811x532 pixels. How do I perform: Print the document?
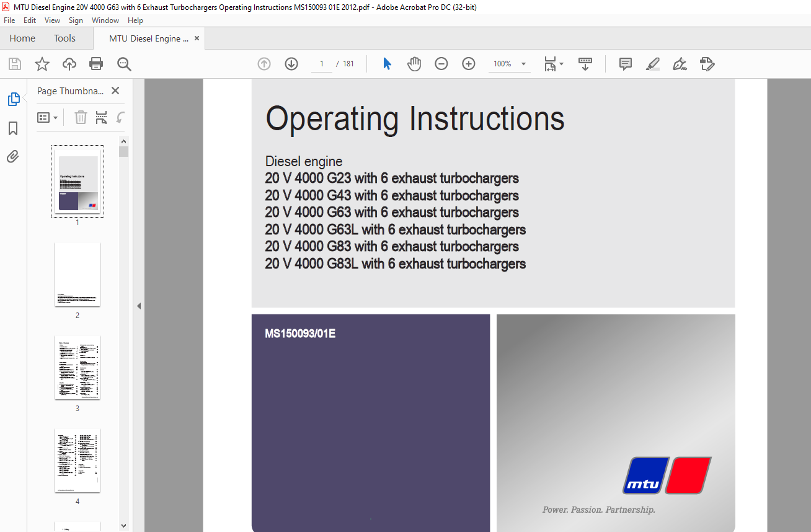96,64
